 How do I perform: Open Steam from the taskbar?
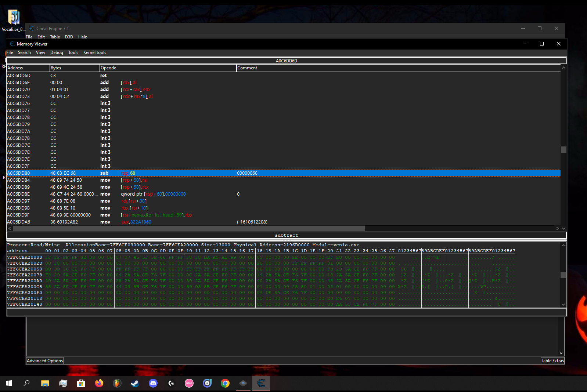135,383
